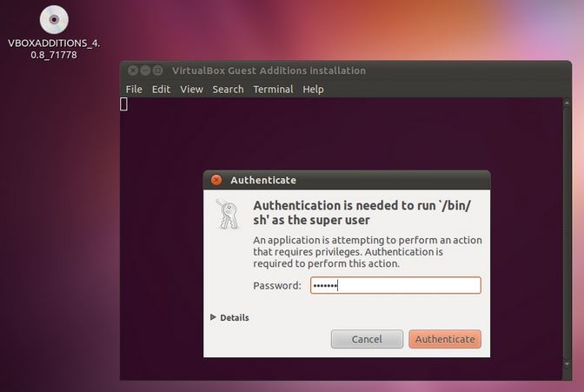Close the Authenticate dialog with red button
584x392 pixels.
click(x=216, y=180)
